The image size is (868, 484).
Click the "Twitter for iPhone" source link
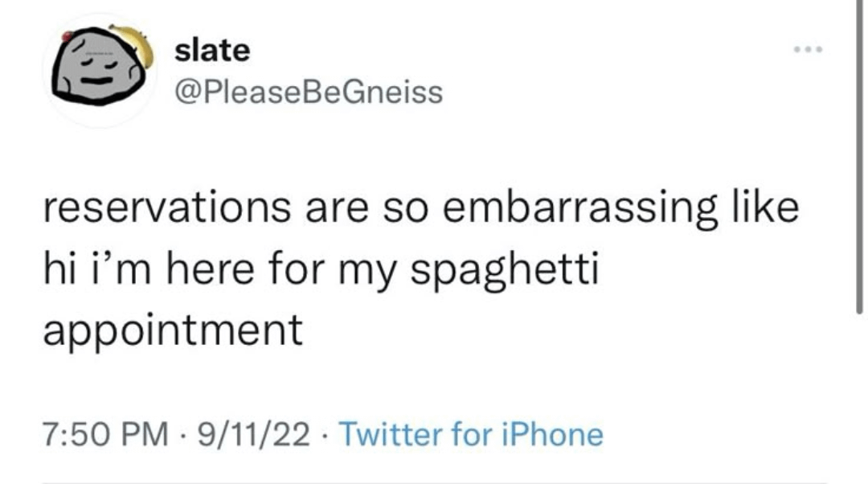(471, 434)
